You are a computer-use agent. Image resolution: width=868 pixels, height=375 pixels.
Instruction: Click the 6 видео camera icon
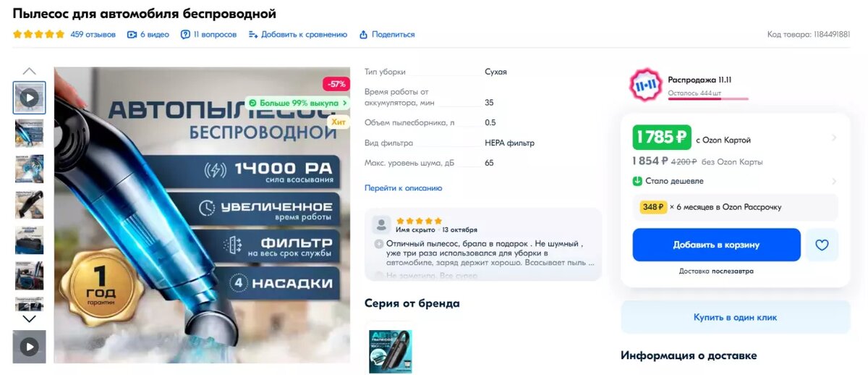pyautogui.click(x=132, y=34)
